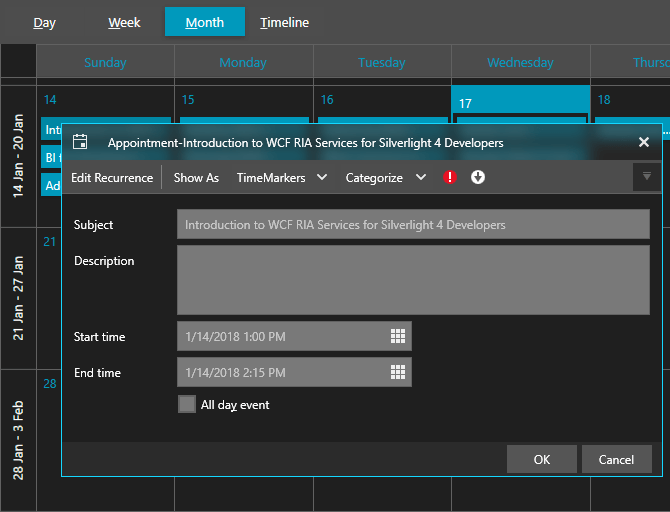Open End time calendar picker
670x512 pixels.
(398, 372)
